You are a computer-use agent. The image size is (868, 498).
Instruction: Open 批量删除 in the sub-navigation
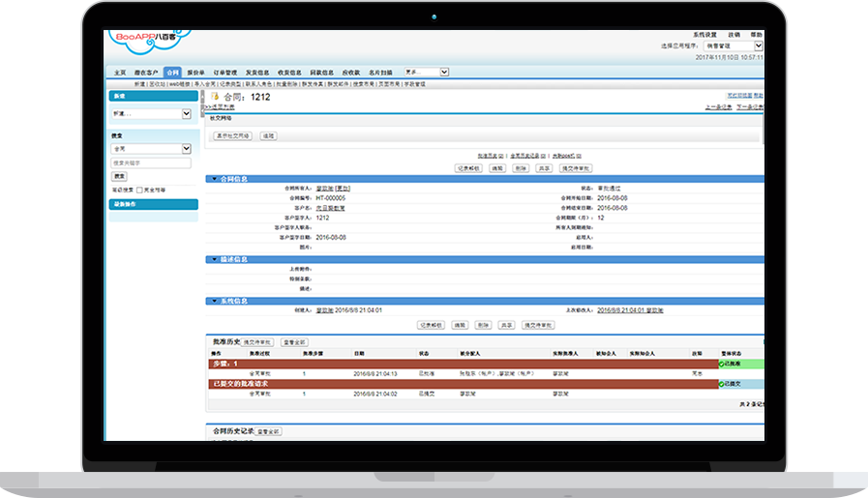[286, 84]
